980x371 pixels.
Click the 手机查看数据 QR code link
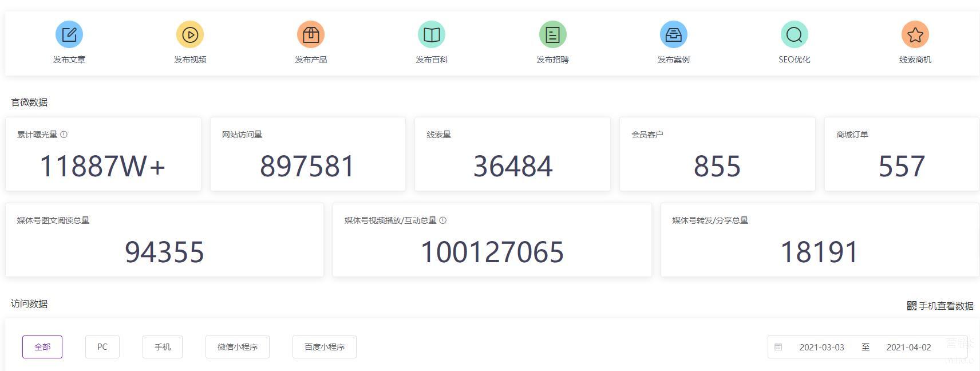coord(940,306)
